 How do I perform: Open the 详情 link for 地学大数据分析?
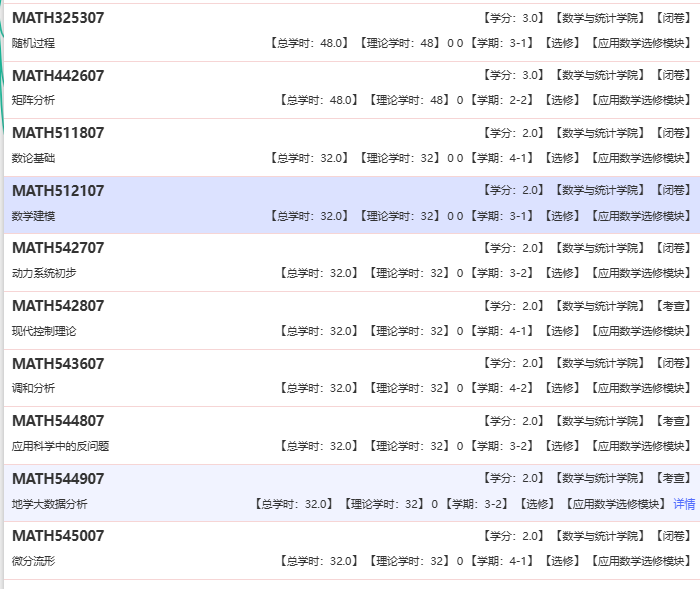click(x=684, y=504)
